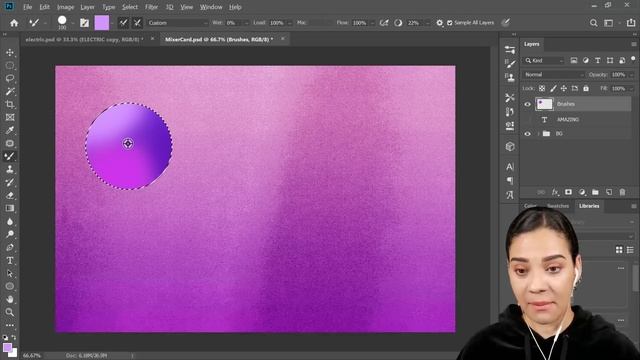This screenshot has width=640, height=360.
Task: Select the Path Selection tool
Action: point(10,273)
